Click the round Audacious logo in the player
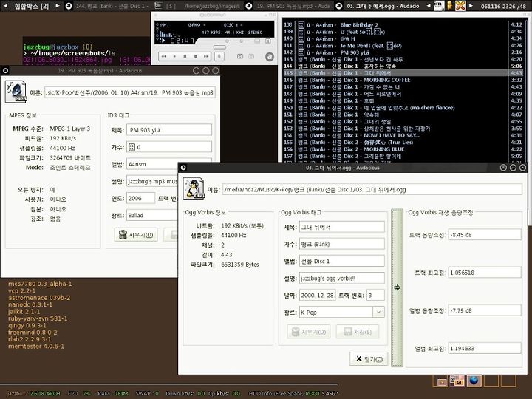The width and height of the screenshot is (532, 399). 270,57
